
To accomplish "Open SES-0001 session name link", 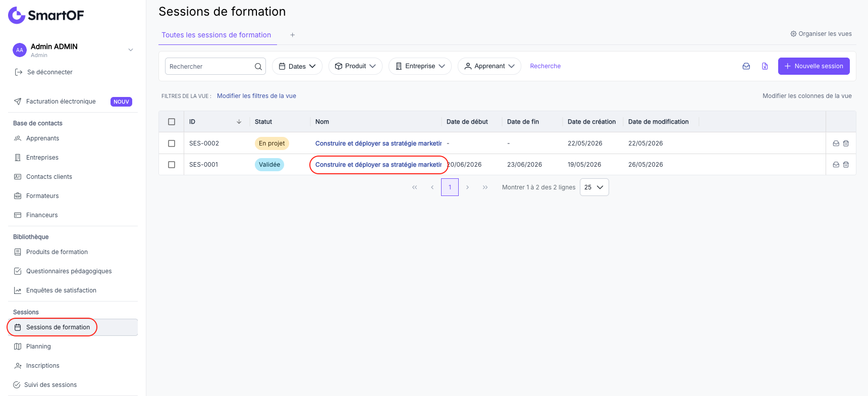I will (378, 165).
